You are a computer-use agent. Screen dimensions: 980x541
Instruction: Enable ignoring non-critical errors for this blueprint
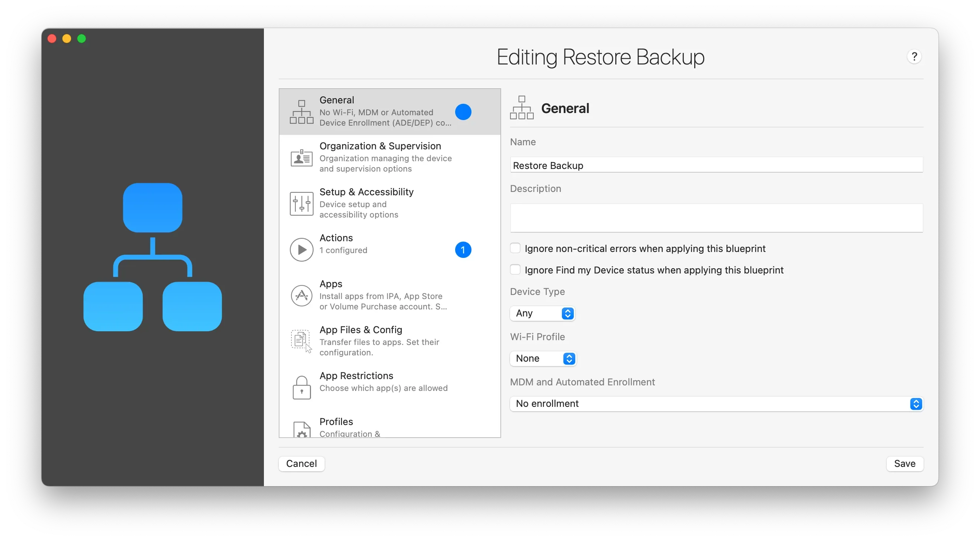(515, 248)
